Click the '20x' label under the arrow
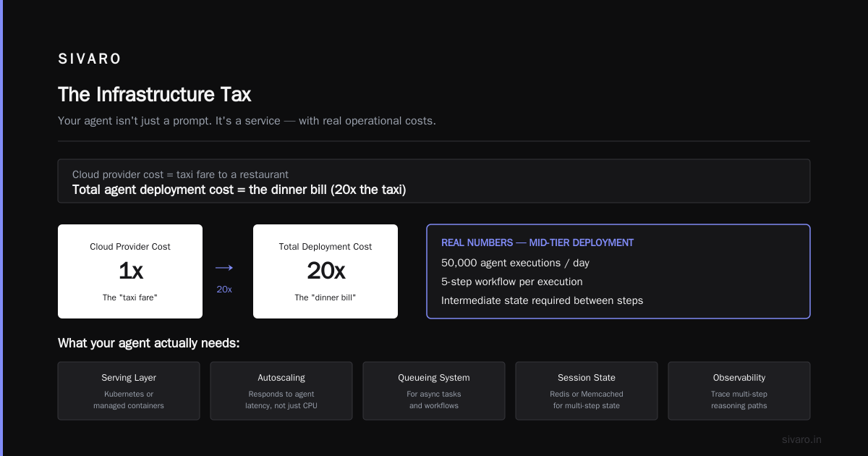The width and height of the screenshot is (868, 456). coord(224,289)
